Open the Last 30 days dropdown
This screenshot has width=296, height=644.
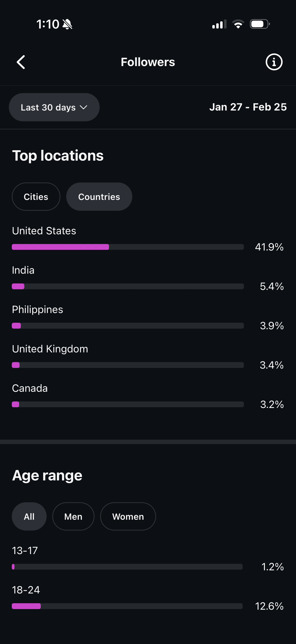(x=54, y=107)
